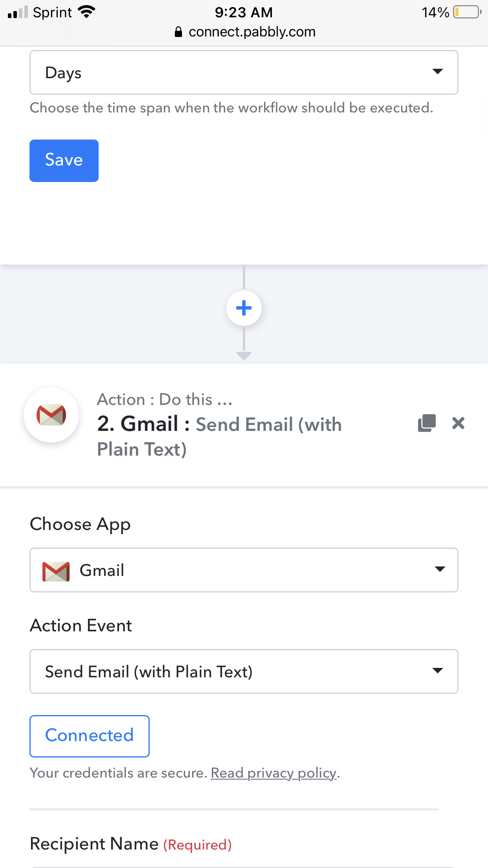The width and height of the screenshot is (488, 868).
Task: Delete the Gmail action with X icon
Action: (x=458, y=423)
